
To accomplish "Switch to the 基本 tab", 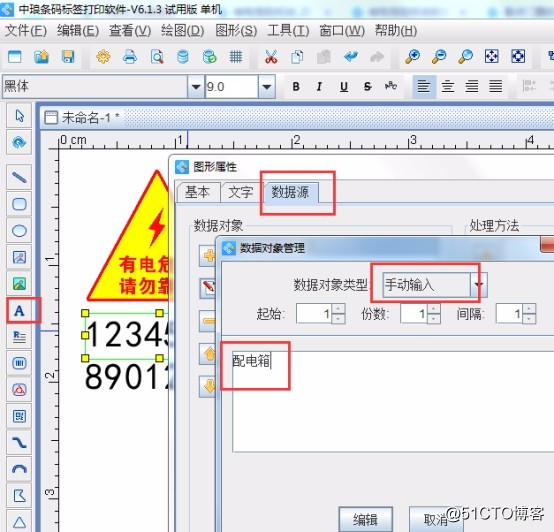I will point(198,192).
